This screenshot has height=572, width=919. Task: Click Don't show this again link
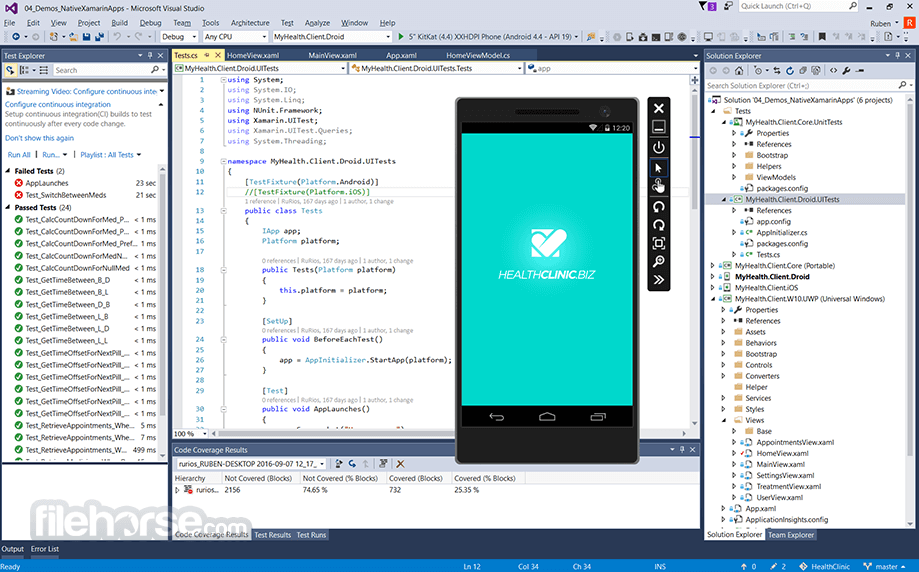pos(39,138)
